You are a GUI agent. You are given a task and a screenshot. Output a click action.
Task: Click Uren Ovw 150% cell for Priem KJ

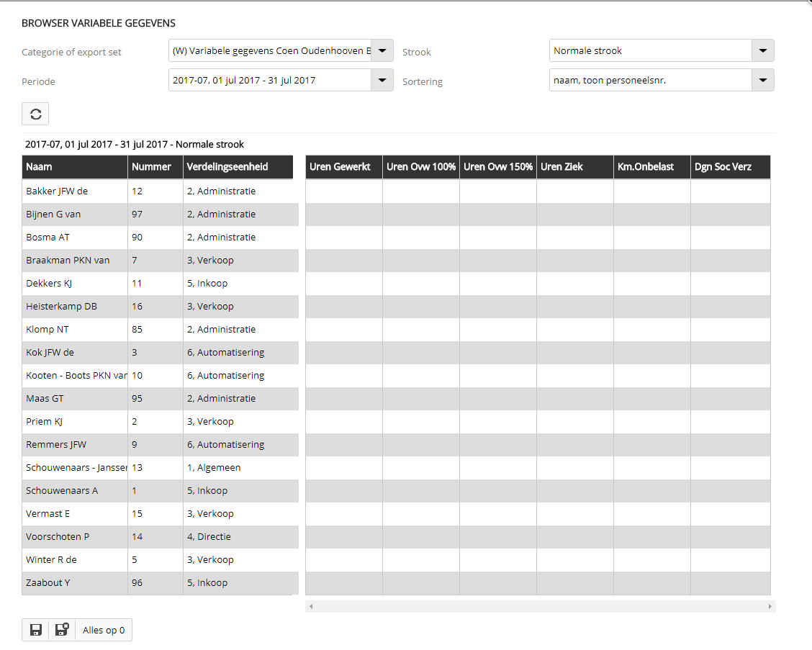497,422
